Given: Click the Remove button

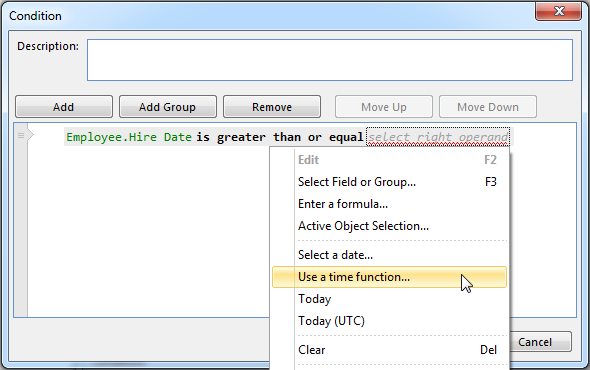Looking at the screenshot, I should pyautogui.click(x=272, y=107).
